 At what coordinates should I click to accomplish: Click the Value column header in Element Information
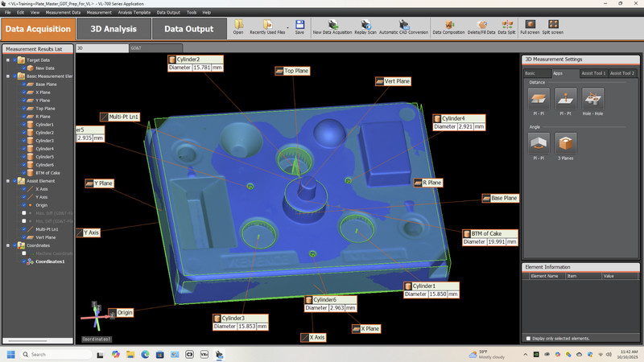click(x=620, y=276)
